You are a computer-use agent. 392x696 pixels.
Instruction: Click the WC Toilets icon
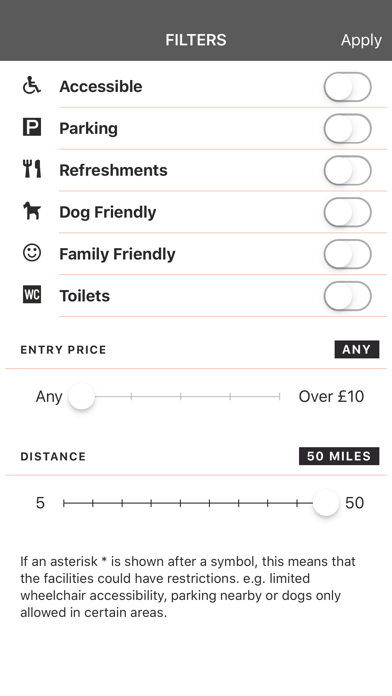[x=32, y=295]
